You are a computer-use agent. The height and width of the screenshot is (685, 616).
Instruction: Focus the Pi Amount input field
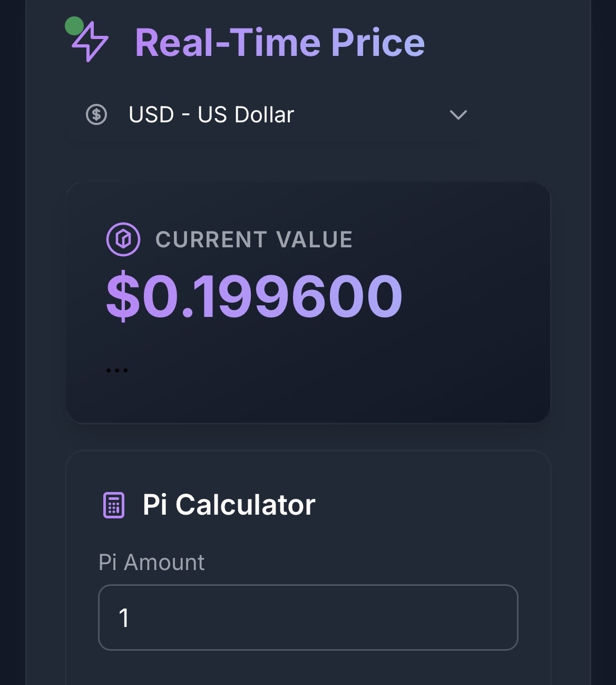click(x=308, y=618)
